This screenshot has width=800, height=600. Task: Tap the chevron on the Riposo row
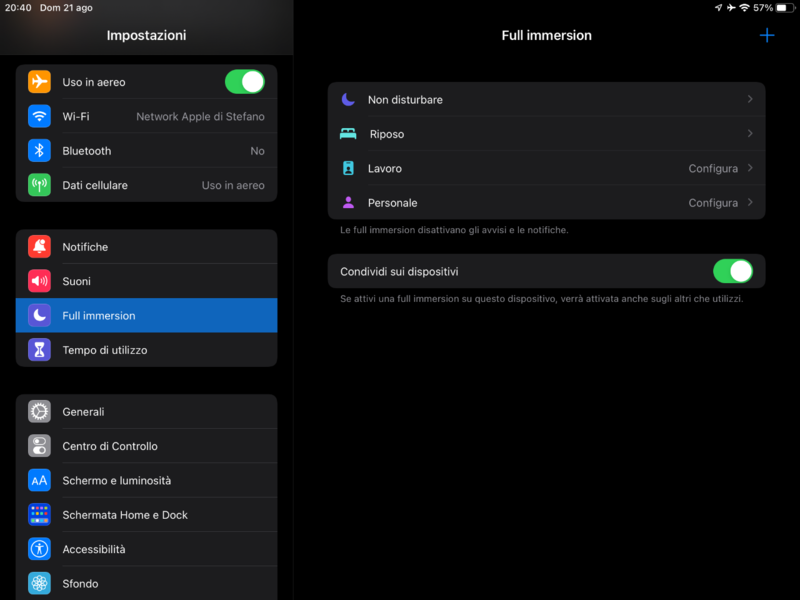coord(750,134)
